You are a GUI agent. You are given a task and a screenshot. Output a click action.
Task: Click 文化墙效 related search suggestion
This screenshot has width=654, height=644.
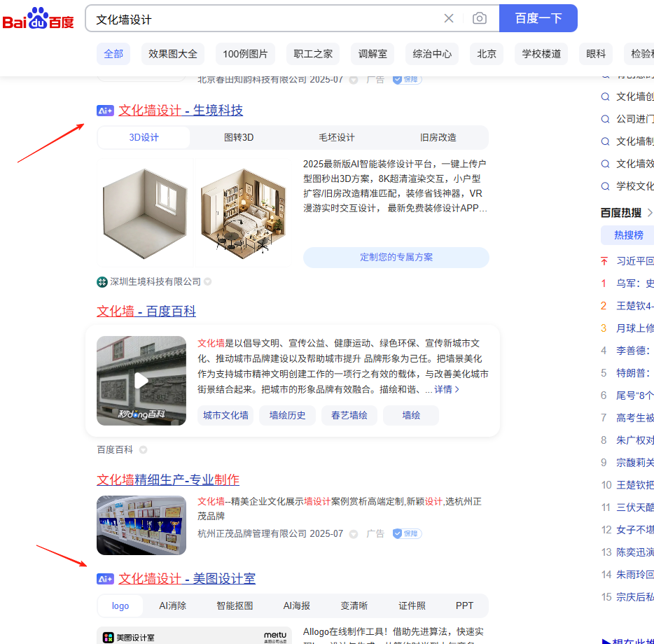(x=635, y=164)
